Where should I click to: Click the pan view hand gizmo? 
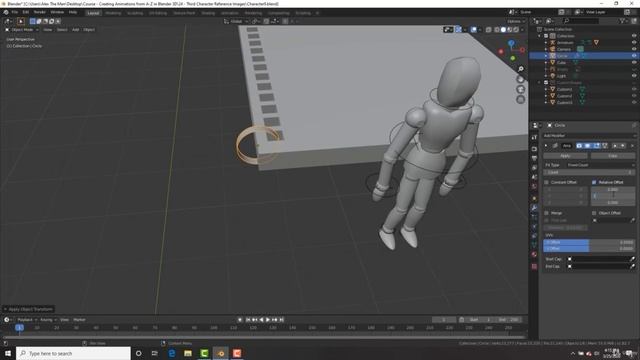click(x=520, y=79)
